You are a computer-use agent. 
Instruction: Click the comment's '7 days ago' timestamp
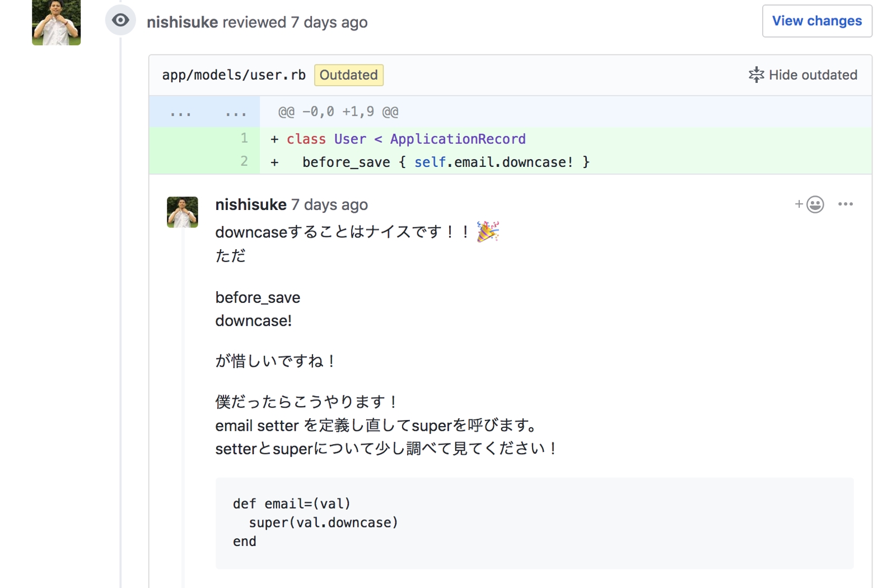329,205
